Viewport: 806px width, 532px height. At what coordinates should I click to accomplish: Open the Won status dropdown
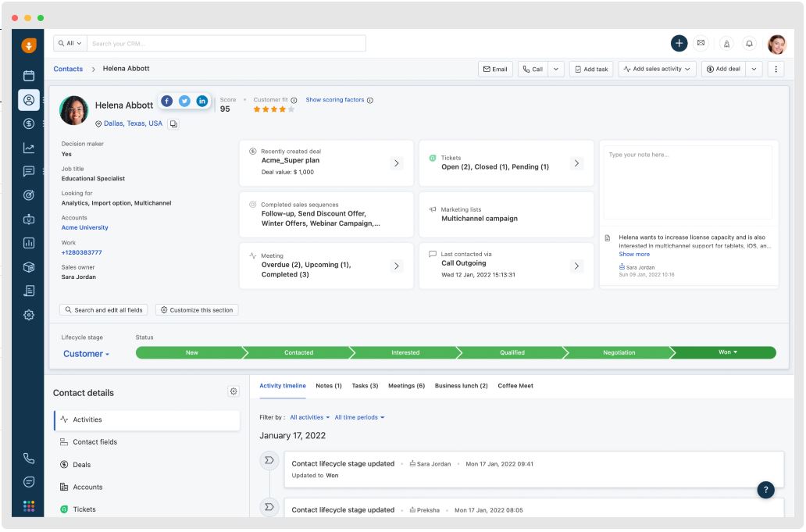click(x=727, y=352)
